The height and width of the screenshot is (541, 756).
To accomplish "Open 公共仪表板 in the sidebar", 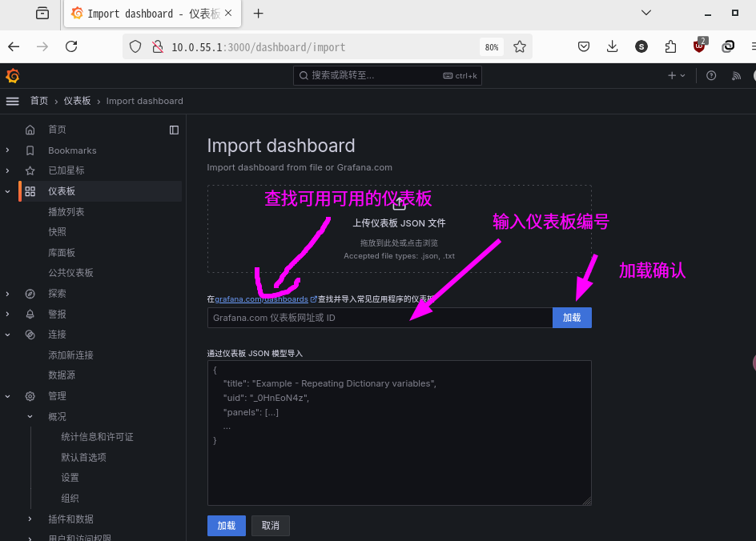I will point(70,273).
